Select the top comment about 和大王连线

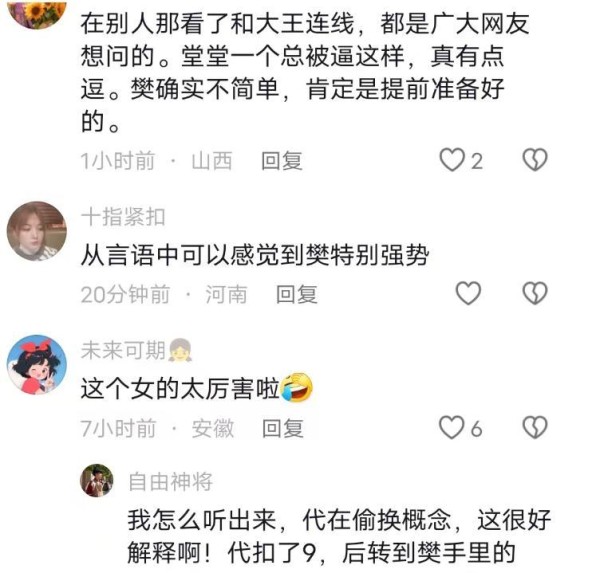point(305,72)
